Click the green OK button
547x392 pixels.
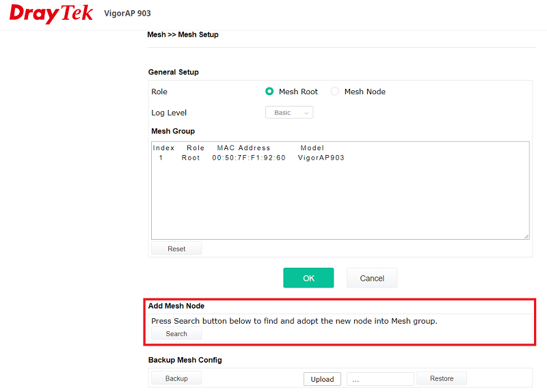click(308, 278)
